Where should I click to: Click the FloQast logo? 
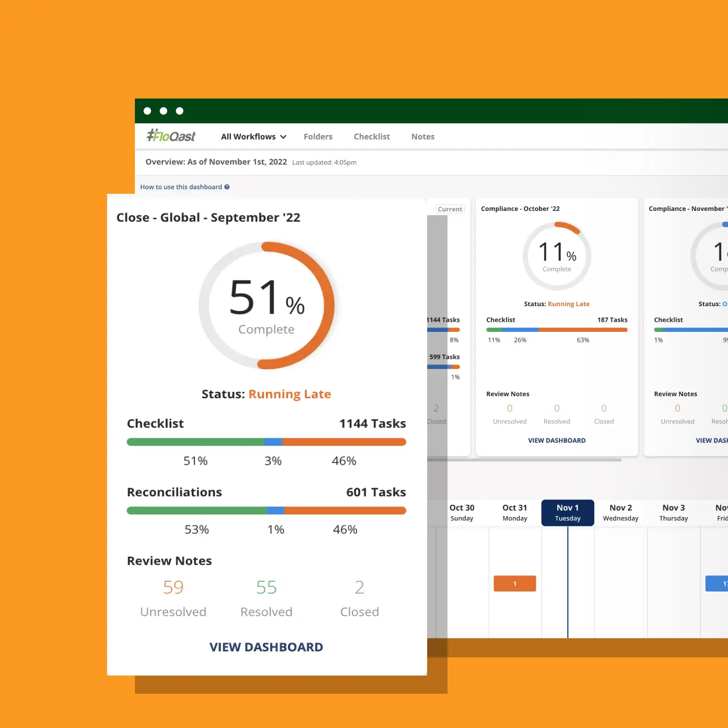click(x=171, y=136)
